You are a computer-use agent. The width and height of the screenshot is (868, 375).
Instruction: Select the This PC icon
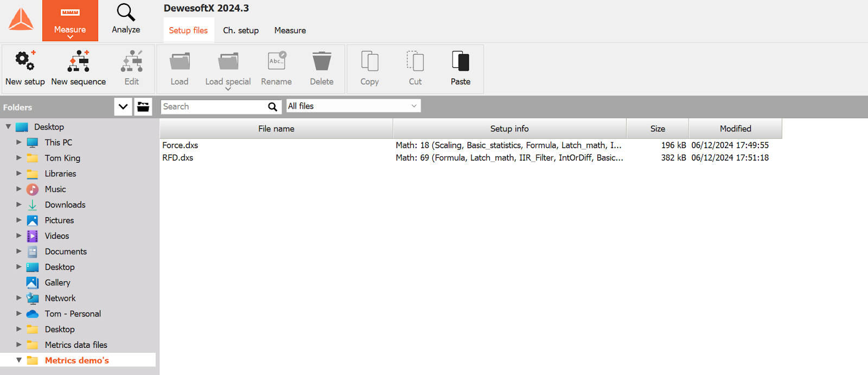click(x=33, y=143)
